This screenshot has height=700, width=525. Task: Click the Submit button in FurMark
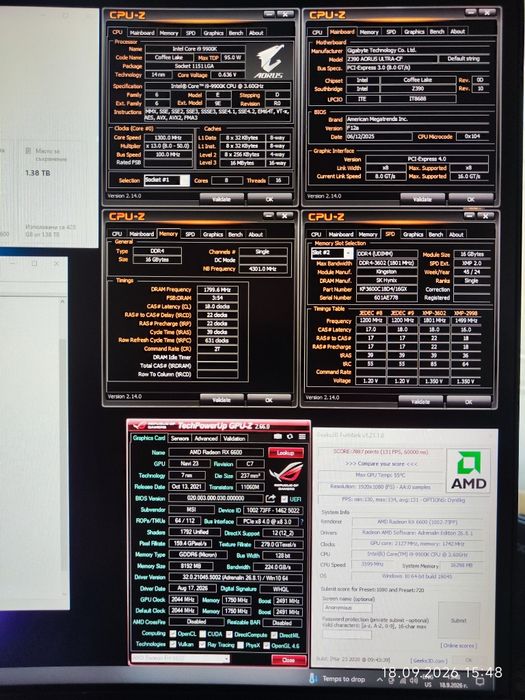tap(458, 621)
